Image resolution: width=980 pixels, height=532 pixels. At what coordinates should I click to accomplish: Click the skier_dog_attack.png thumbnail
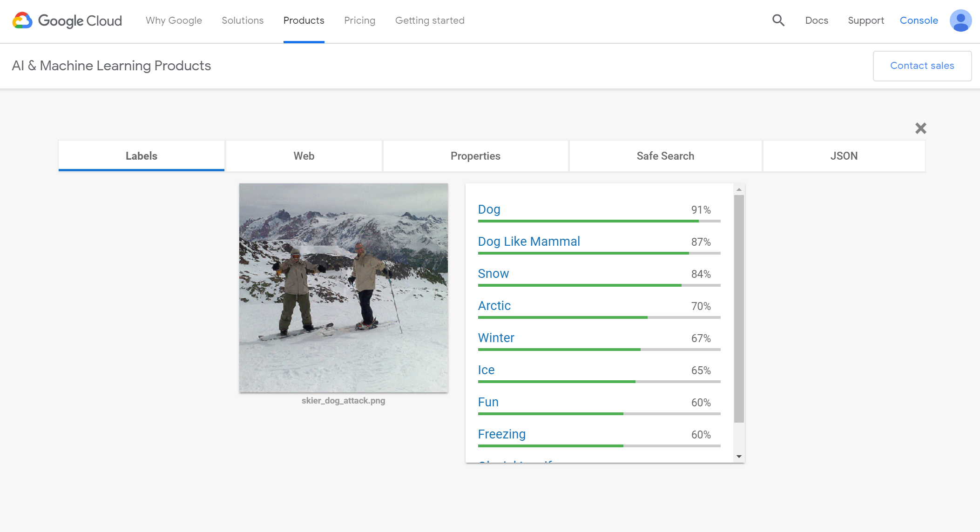[343, 287]
